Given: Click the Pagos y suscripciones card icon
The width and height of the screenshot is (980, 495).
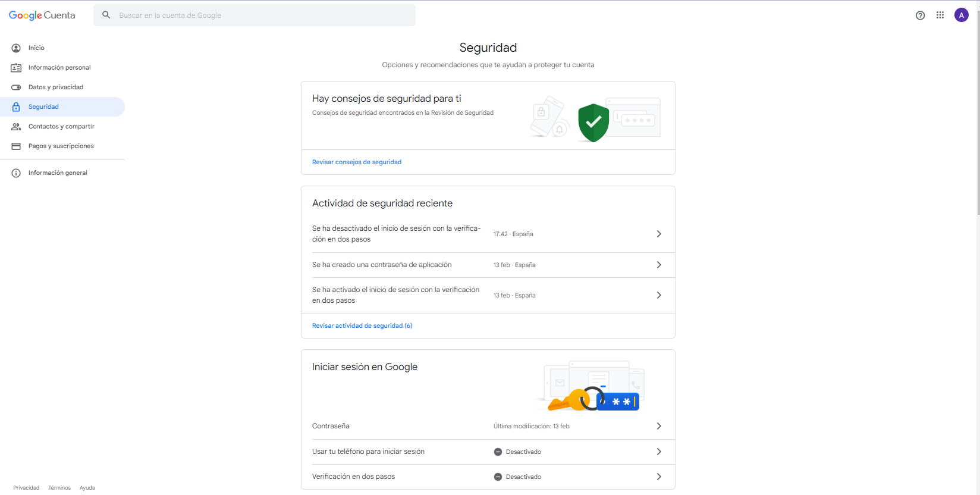Looking at the screenshot, I should (16, 146).
